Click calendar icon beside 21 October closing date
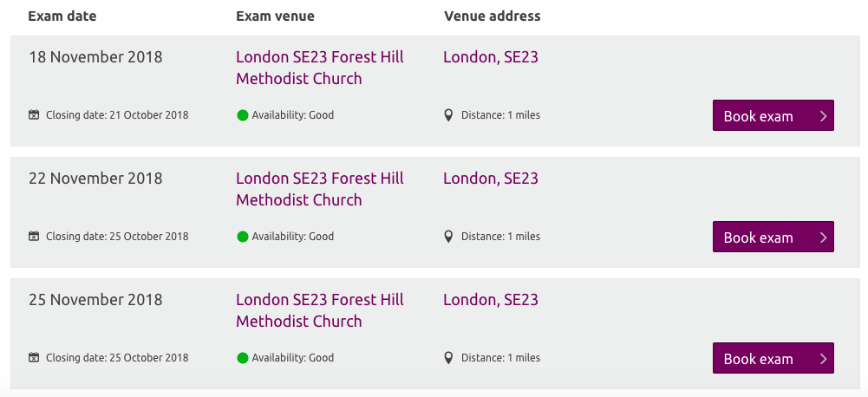Viewport: 868px width, 397px height. click(x=34, y=115)
